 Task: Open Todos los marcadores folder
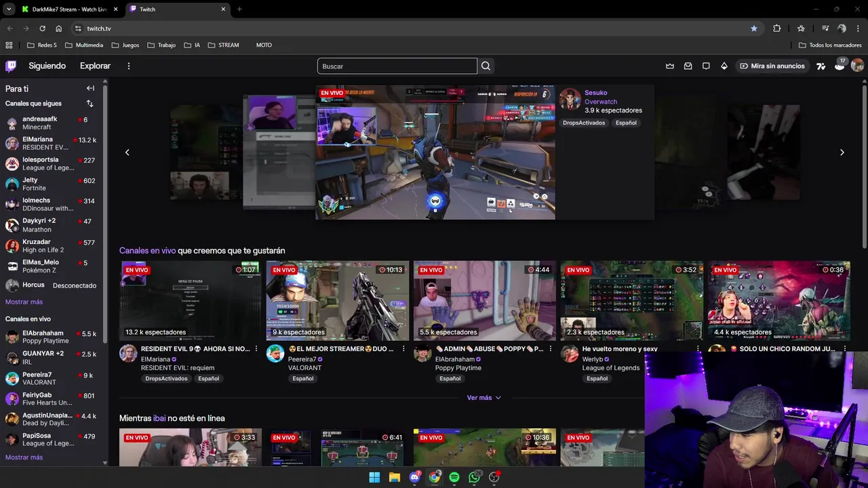tap(830, 45)
